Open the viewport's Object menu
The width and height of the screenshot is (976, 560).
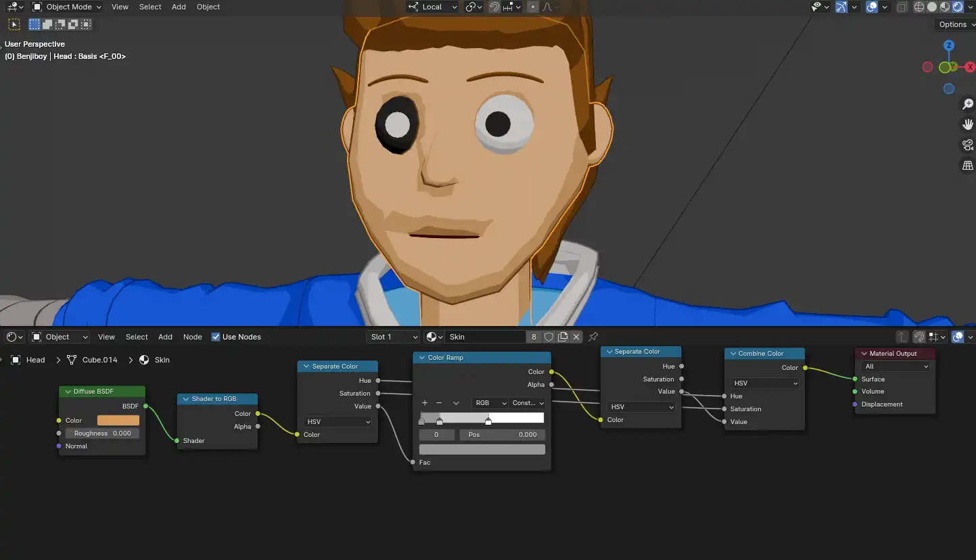click(x=208, y=7)
